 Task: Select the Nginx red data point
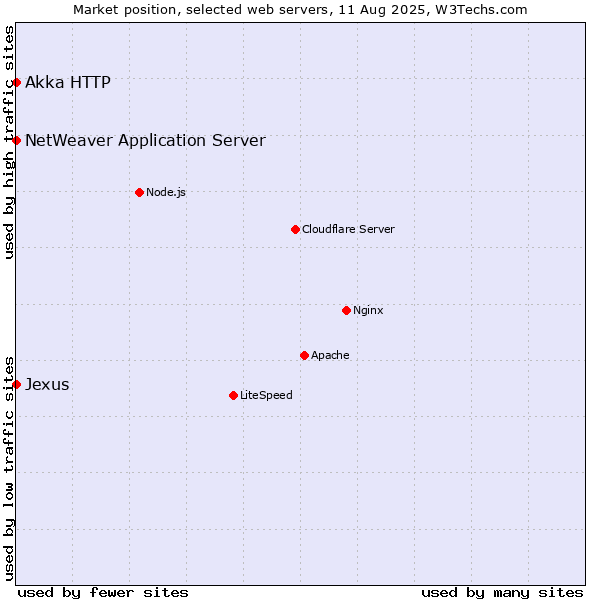click(x=347, y=311)
